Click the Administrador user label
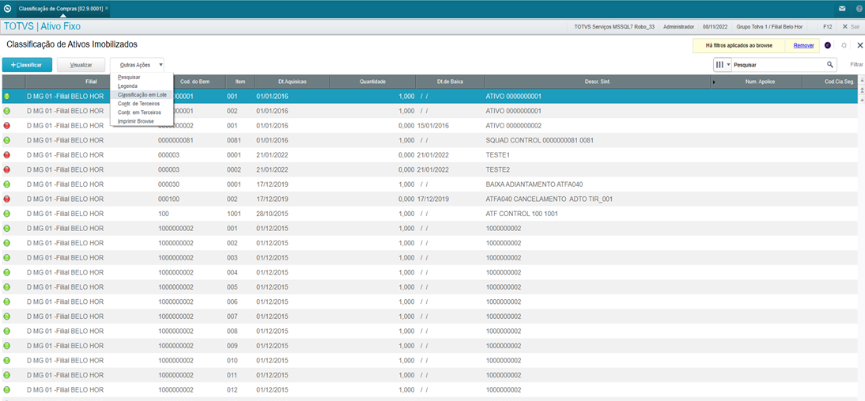 click(679, 26)
